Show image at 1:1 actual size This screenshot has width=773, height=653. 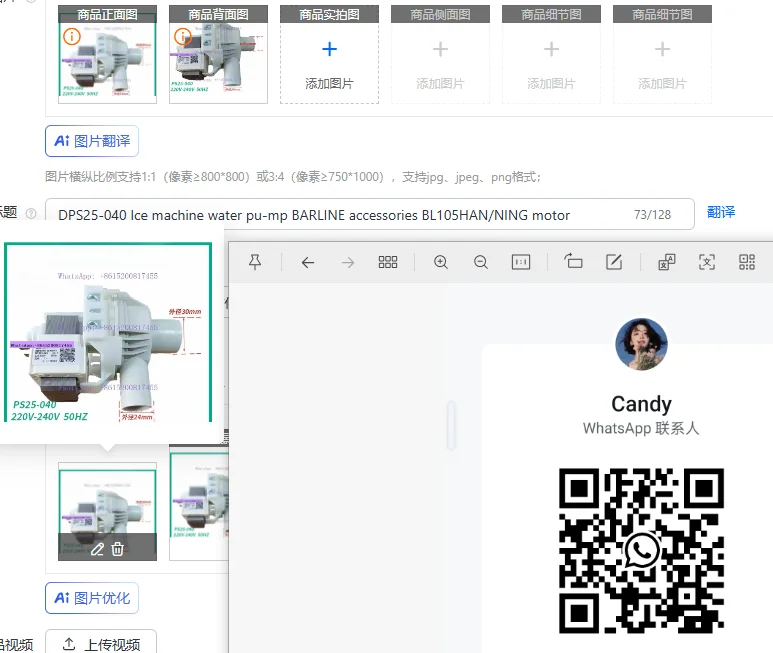pos(521,262)
